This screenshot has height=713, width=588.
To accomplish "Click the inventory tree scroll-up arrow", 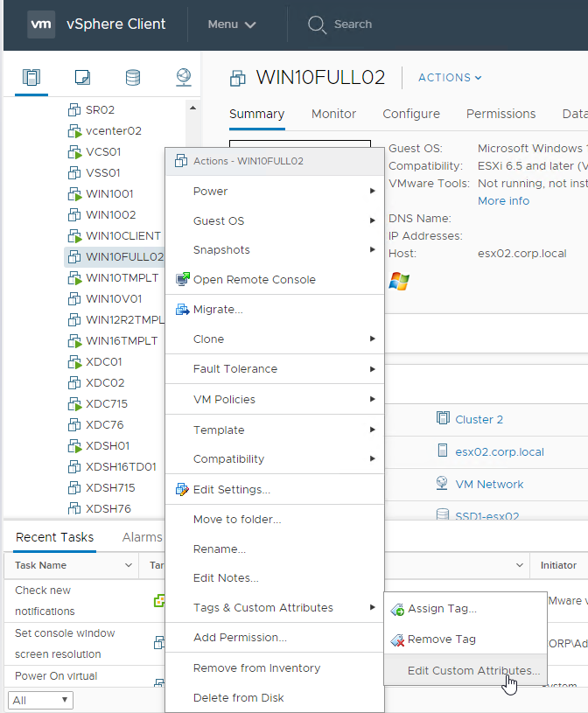I will (x=192, y=108).
